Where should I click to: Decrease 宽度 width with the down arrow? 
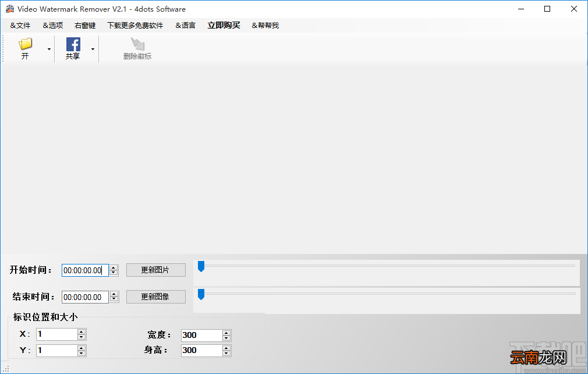226,338
